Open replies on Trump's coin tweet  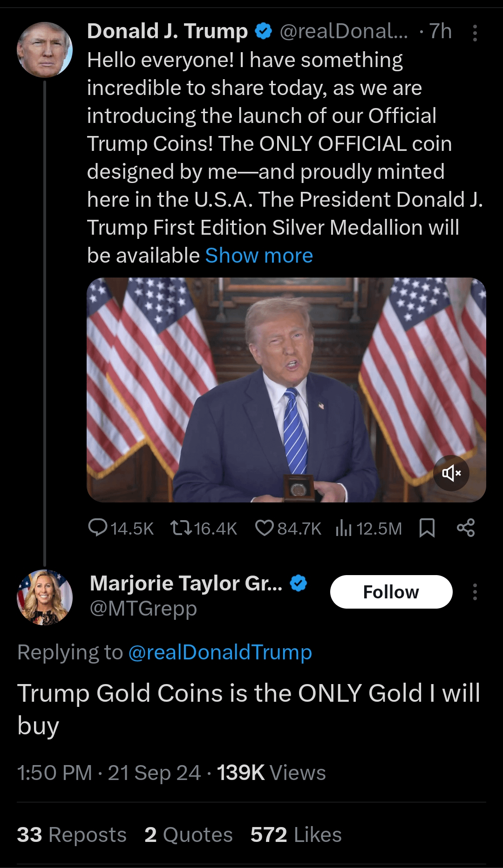tap(98, 528)
